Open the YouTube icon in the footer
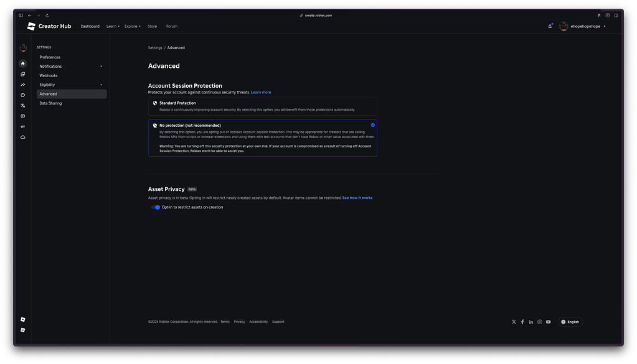The image size is (637, 364). click(549, 322)
